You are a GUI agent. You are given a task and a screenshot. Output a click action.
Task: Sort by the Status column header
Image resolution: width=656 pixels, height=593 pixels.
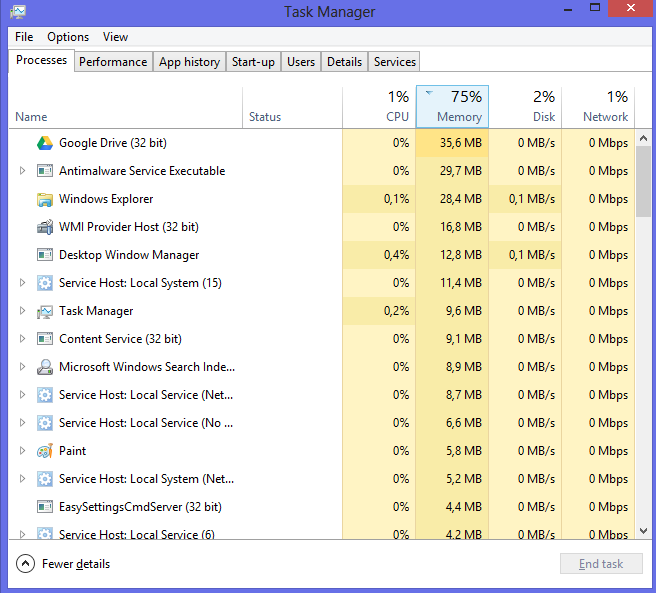point(292,107)
